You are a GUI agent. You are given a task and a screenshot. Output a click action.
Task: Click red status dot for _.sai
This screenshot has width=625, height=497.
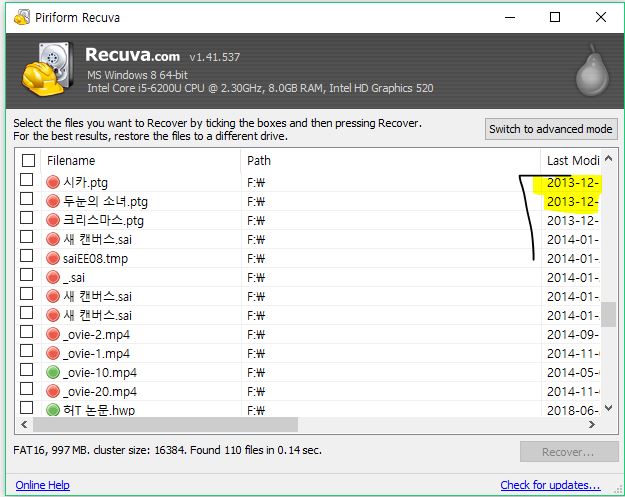point(53,277)
